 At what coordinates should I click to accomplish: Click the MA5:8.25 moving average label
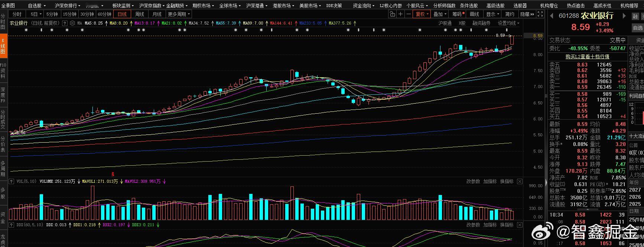click(94, 23)
